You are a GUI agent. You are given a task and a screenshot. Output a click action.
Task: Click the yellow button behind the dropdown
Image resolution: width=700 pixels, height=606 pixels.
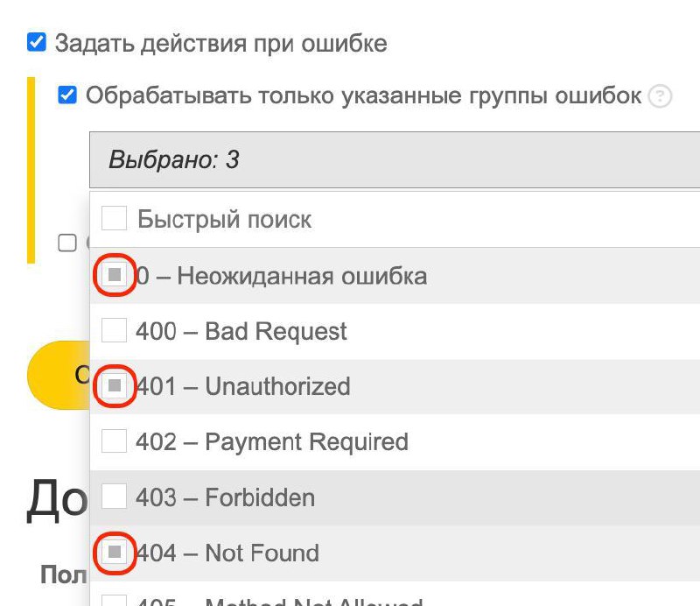click(58, 375)
